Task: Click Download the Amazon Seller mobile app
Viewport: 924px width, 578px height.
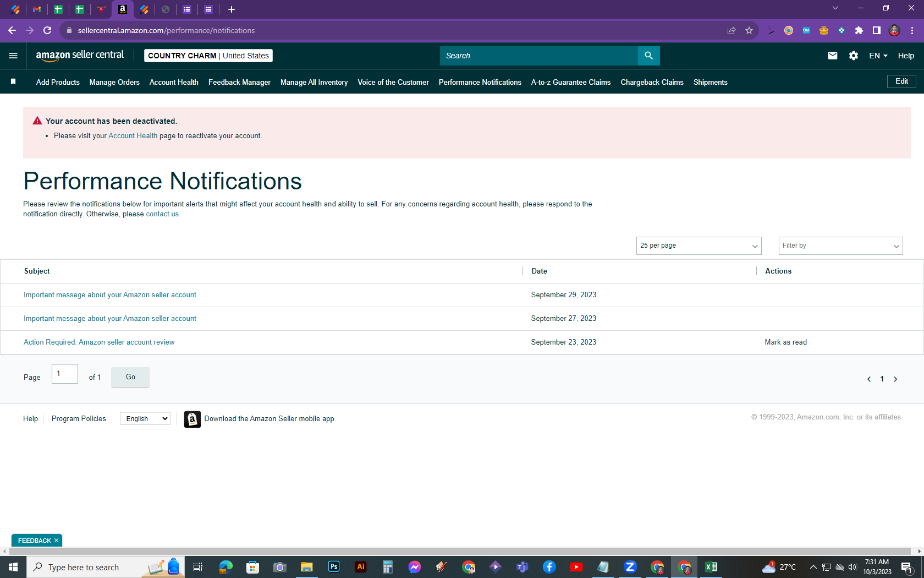Action: click(269, 419)
